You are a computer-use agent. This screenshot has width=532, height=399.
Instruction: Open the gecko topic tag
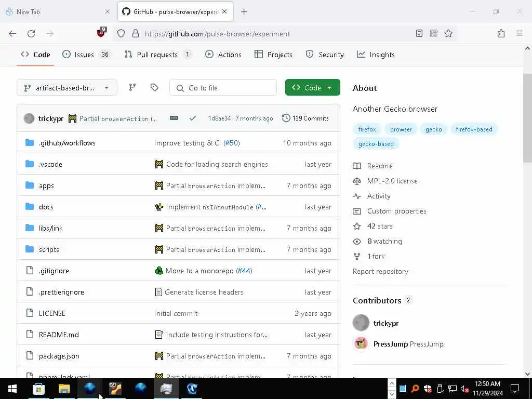tap(434, 129)
